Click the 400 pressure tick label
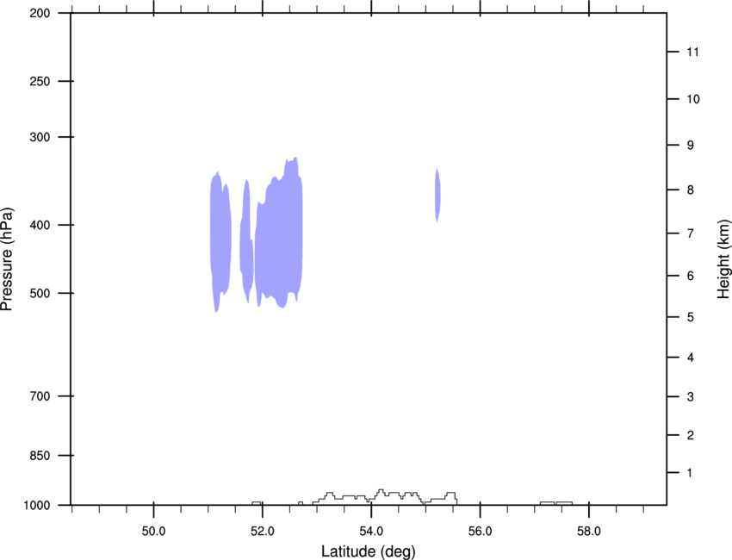732x560 pixels. [40, 225]
